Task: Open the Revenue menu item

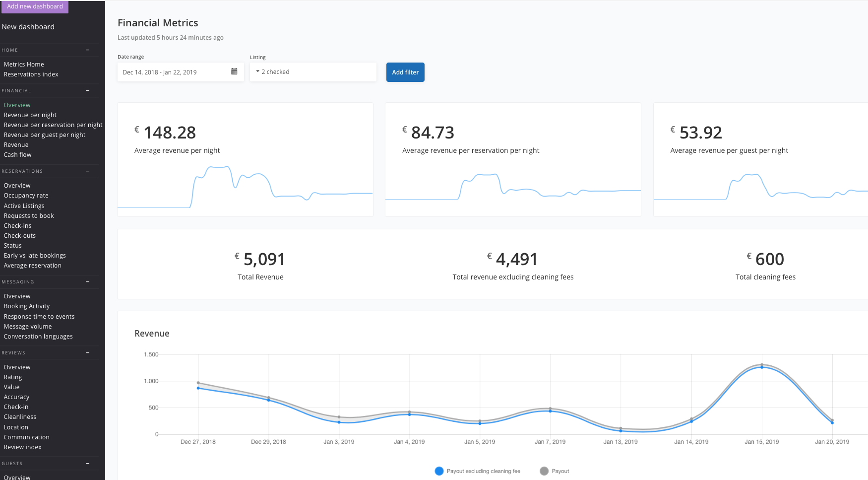Action: click(16, 145)
